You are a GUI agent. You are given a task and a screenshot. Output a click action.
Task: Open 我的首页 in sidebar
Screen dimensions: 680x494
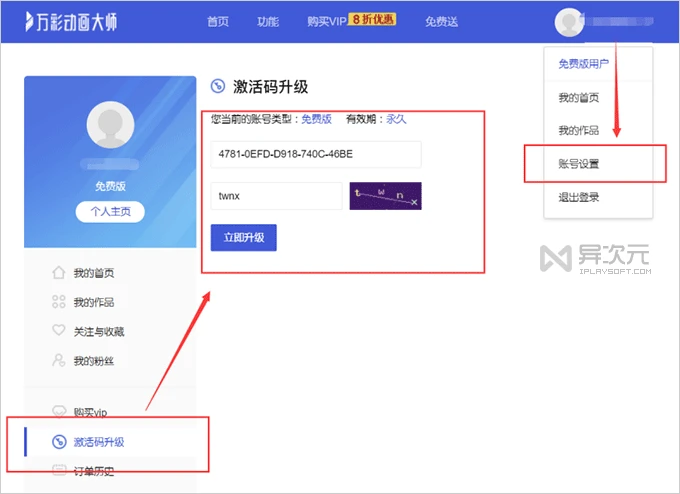click(94, 273)
